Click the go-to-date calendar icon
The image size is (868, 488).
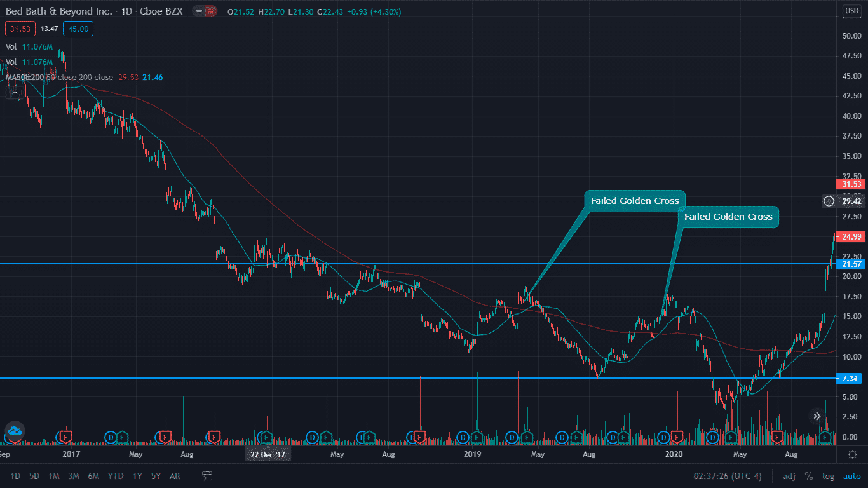point(207,475)
